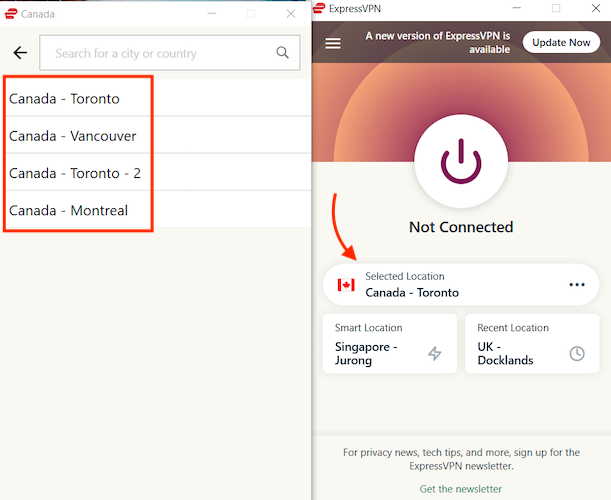Click the new version available banner text
Screen dimensions: 611x500
pos(438,42)
